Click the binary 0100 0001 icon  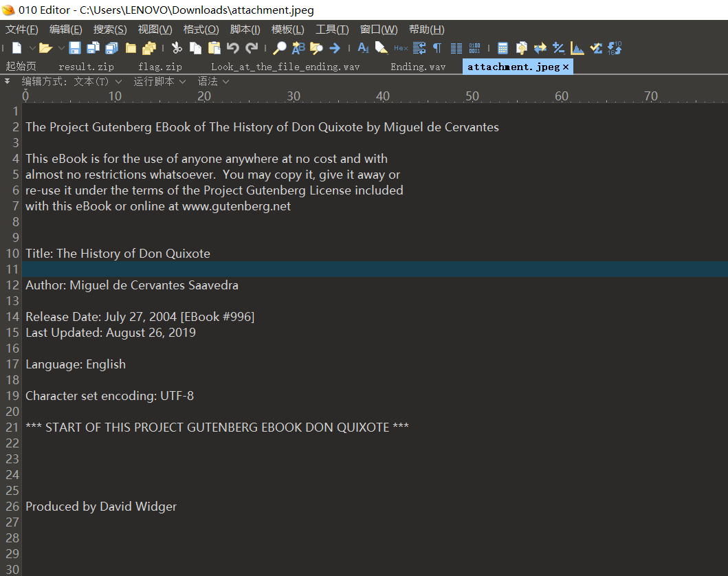(x=474, y=48)
